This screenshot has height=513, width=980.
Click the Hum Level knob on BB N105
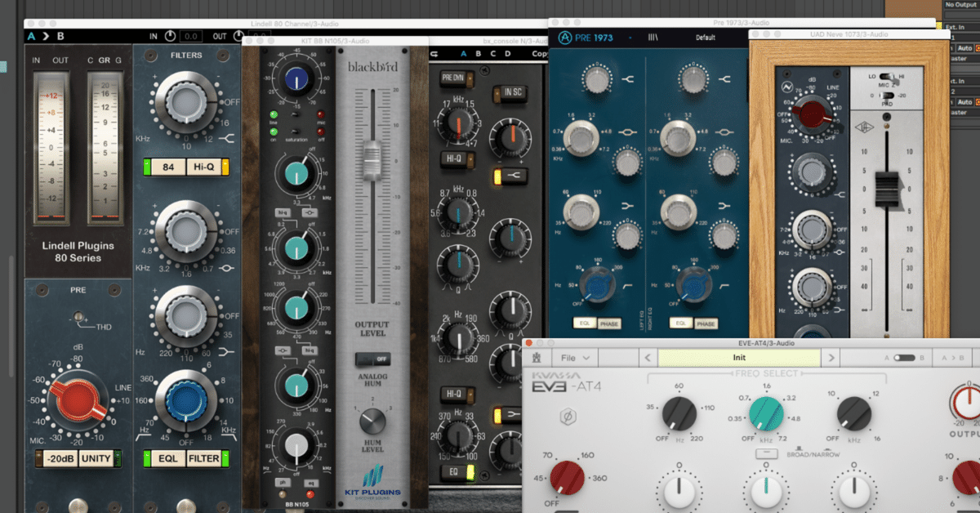coord(372,420)
